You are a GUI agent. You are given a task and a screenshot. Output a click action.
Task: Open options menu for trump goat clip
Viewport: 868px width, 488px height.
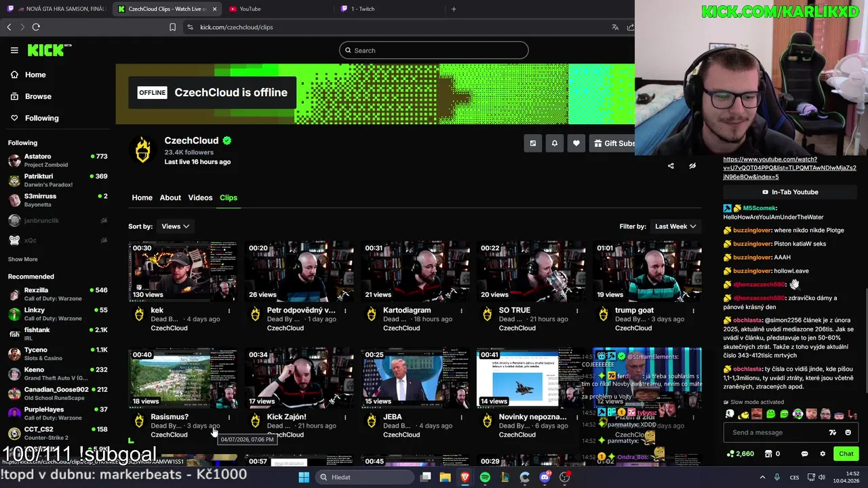[x=693, y=311]
